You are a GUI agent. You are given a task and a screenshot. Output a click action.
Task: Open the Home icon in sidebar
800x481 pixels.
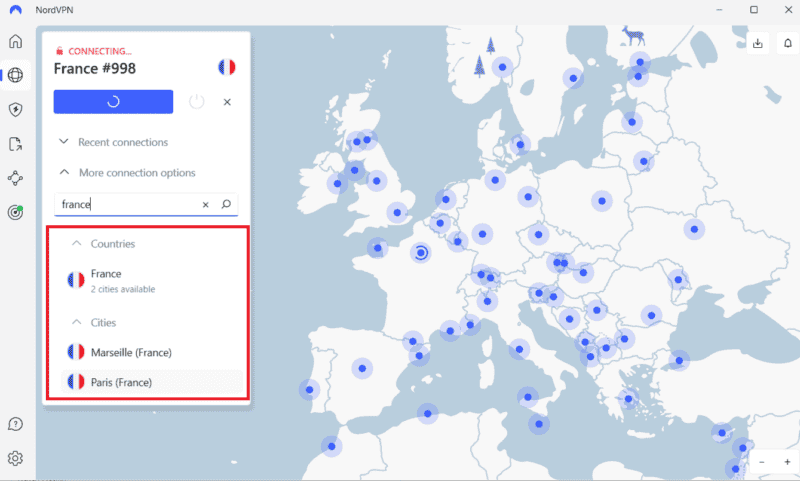[x=16, y=41]
